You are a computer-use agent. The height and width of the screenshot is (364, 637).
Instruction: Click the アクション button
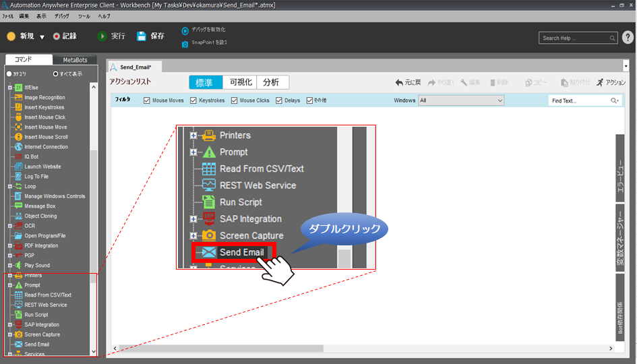click(x=611, y=82)
